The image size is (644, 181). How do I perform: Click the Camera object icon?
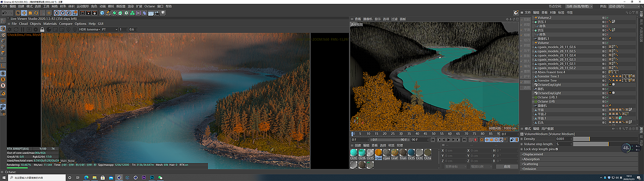click(x=156, y=13)
